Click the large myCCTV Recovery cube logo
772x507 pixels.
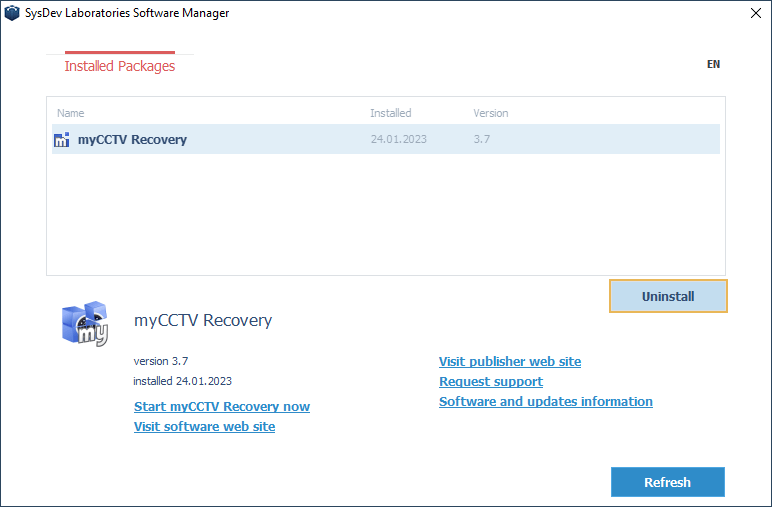pyautogui.click(x=85, y=323)
